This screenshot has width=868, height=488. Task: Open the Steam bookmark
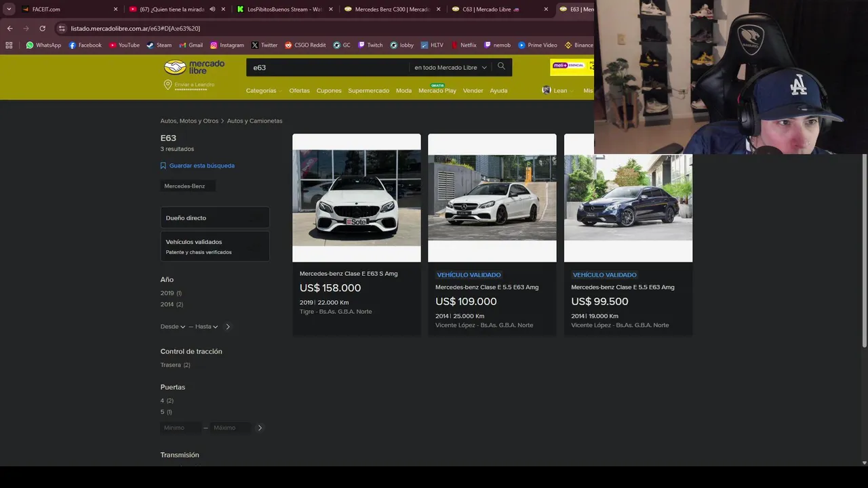click(x=159, y=45)
